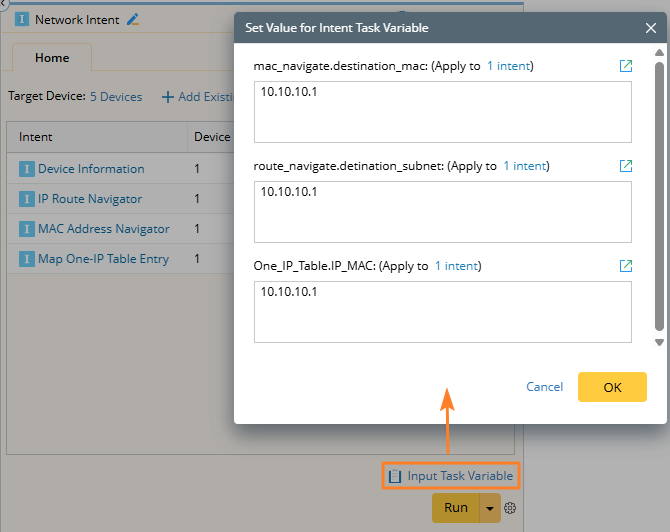The width and height of the screenshot is (670, 532).
Task: Click the MAC Address Navigator intent icon
Action: (27, 229)
